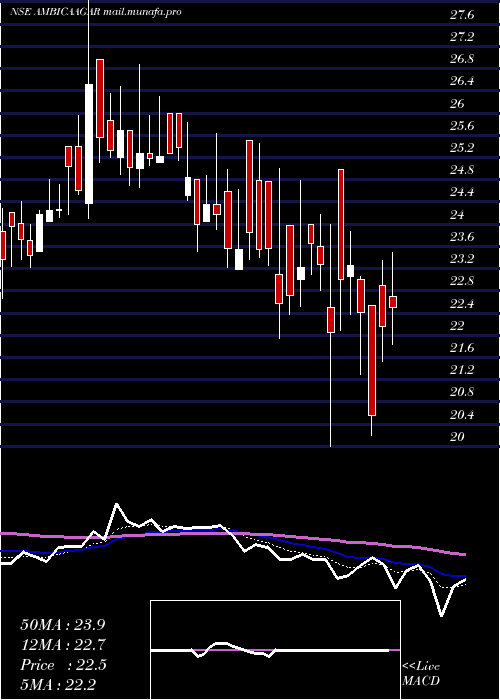Select the long red candle bottoming near 20.4

pos(372,361)
